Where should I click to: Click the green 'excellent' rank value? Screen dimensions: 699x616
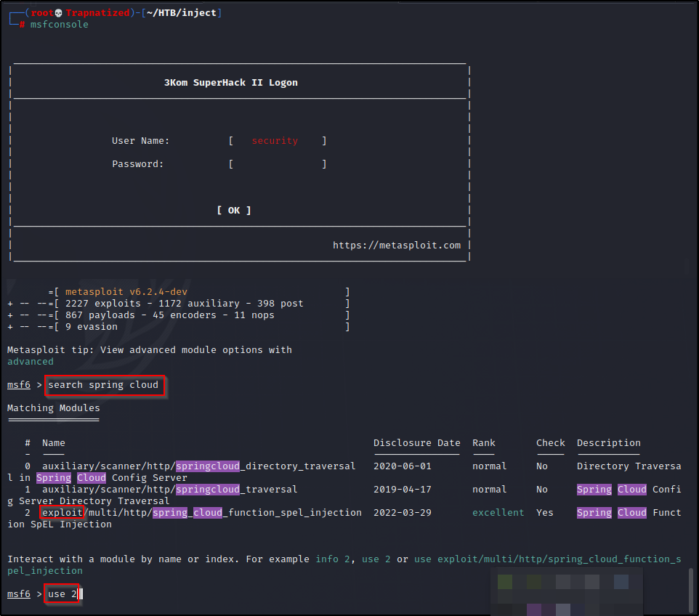point(498,513)
